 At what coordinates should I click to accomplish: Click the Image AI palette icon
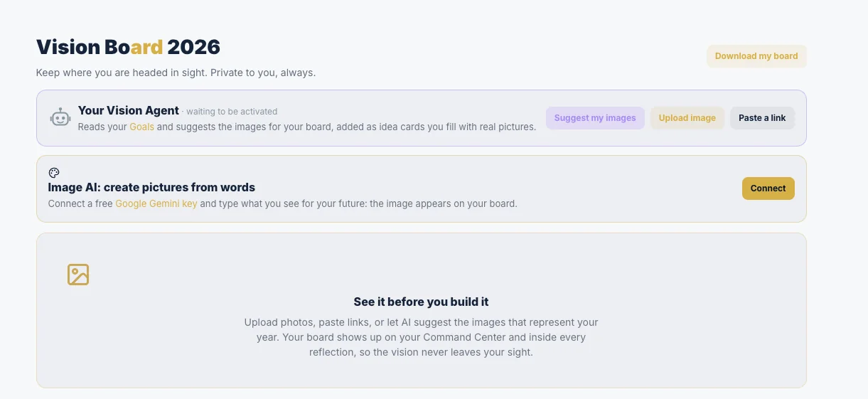(54, 173)
